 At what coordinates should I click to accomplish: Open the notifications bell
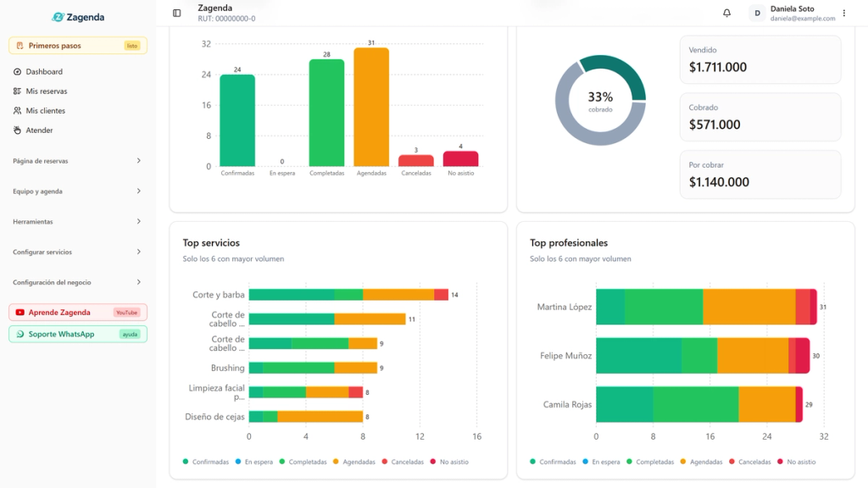[x=726, y=13]
